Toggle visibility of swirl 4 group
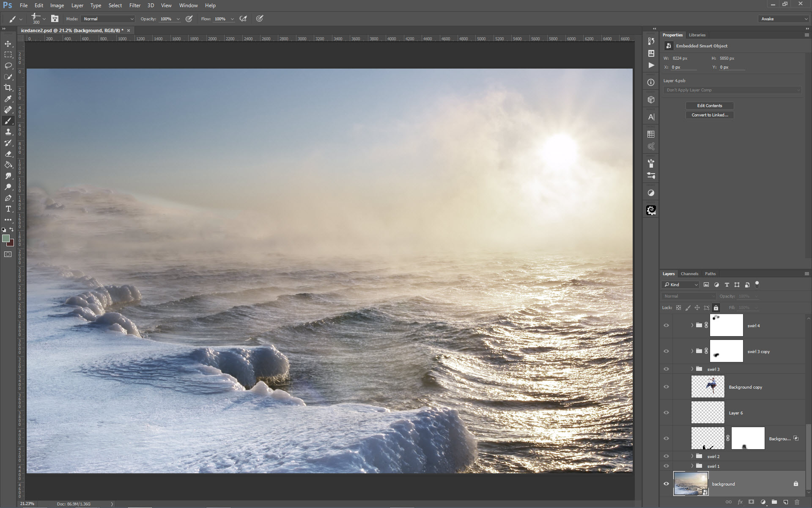Image resolution: width=812 pixels, height=508 pixels. point(666,326)
